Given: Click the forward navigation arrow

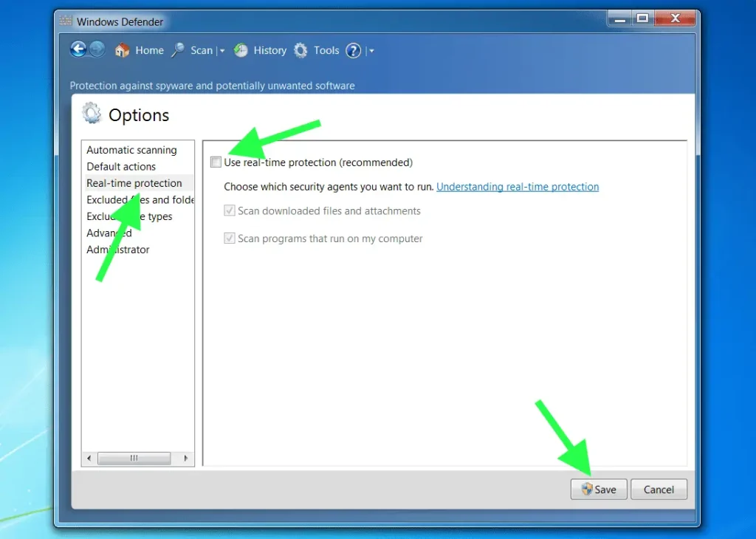Looking at the screenshot, I should [98, 49].
